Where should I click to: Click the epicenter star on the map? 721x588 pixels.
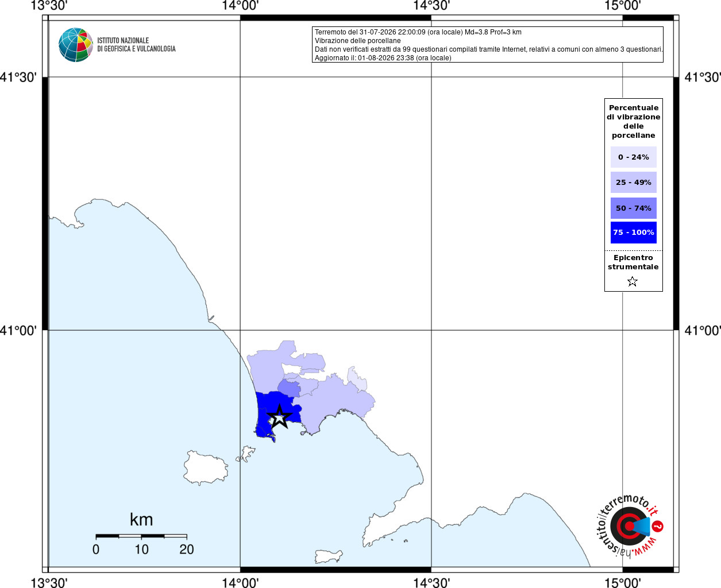coord(280,417)
